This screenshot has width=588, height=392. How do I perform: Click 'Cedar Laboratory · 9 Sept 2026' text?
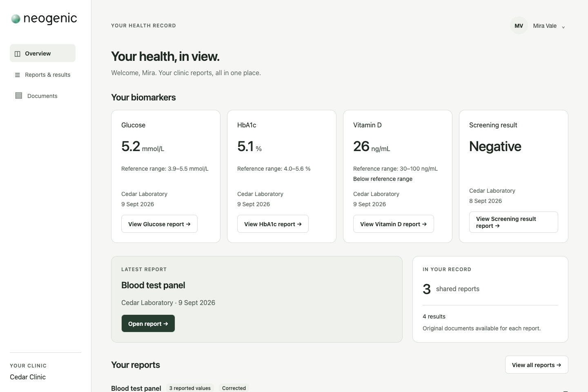coord(168,303)
